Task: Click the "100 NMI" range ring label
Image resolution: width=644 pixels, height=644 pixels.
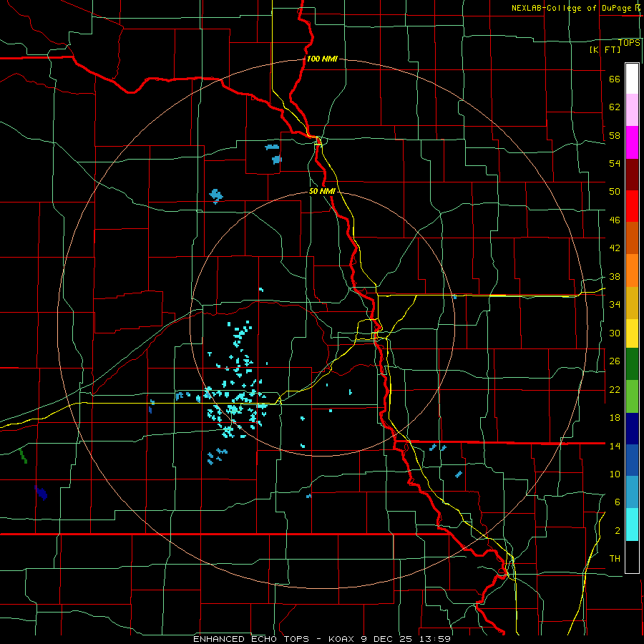Action: click(322, 59)
